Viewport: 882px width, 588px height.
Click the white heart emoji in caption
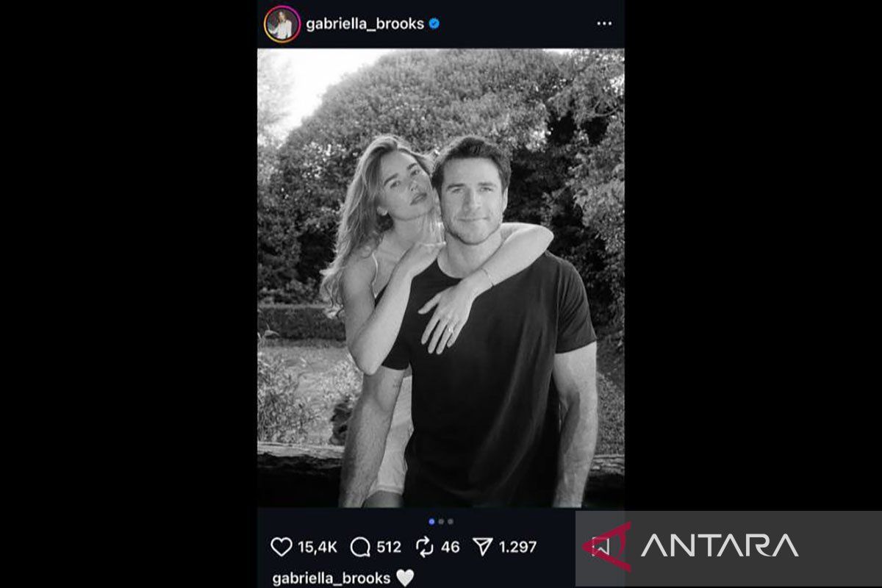click(405, 578)
